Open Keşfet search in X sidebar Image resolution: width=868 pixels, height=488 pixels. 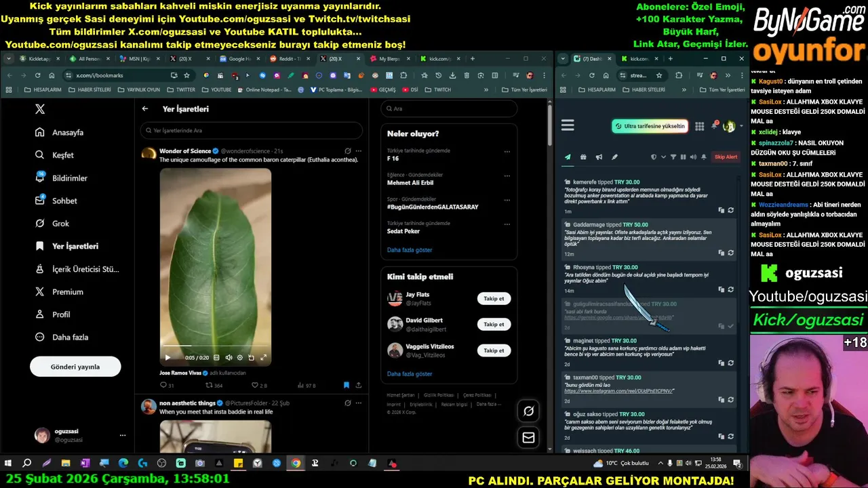click(55, 155)
